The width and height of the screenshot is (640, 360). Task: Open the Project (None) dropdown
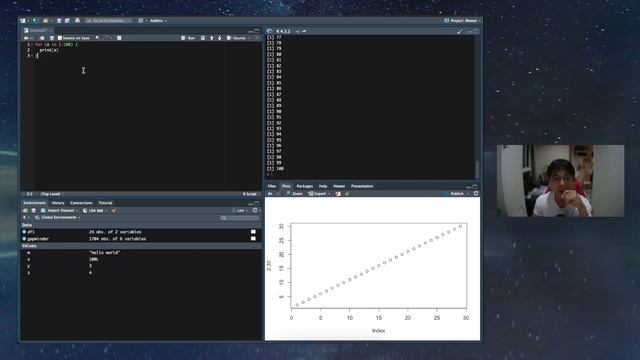coord(462,20)
